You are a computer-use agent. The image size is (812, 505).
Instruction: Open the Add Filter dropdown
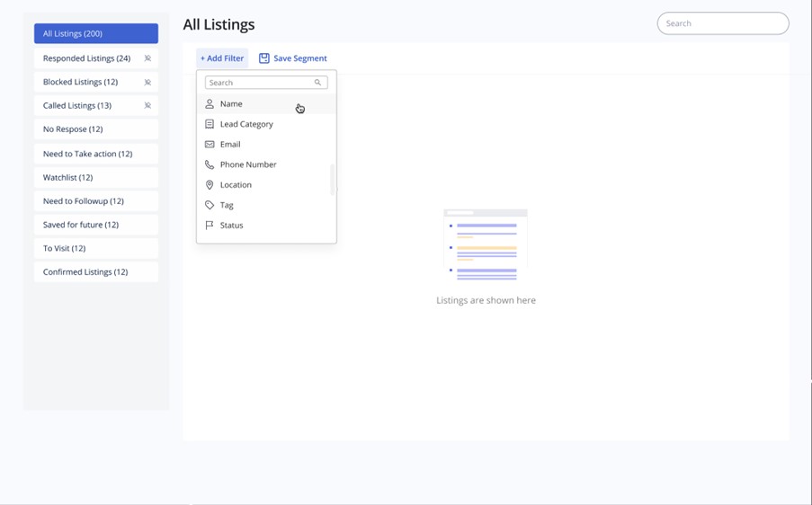click(x=222, y=58)
